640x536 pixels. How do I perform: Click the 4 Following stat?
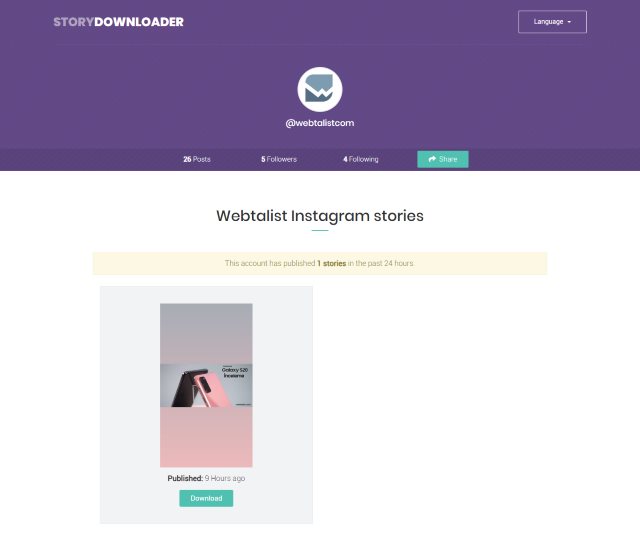coord(361,159)
